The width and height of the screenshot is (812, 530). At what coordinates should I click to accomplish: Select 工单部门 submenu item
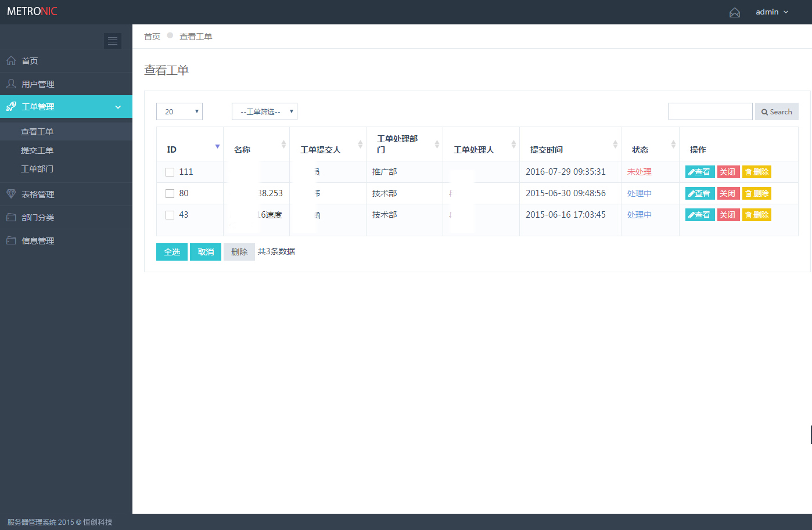tap(66, 169)
